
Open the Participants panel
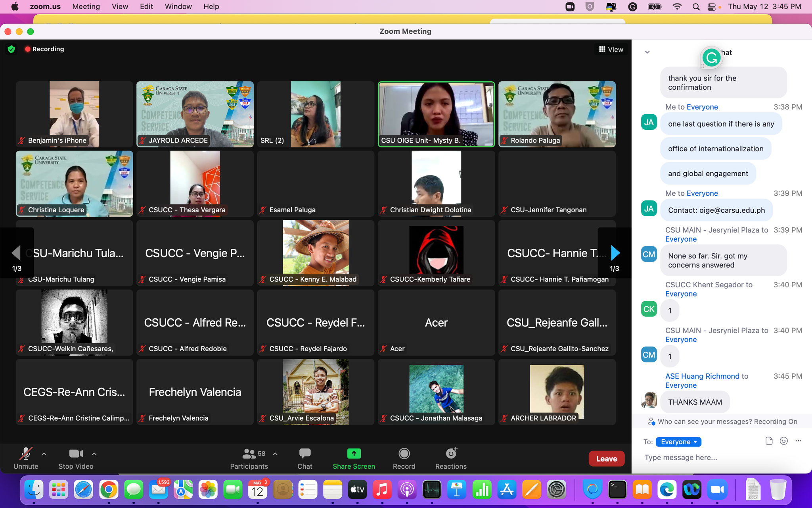pos(249,458)
